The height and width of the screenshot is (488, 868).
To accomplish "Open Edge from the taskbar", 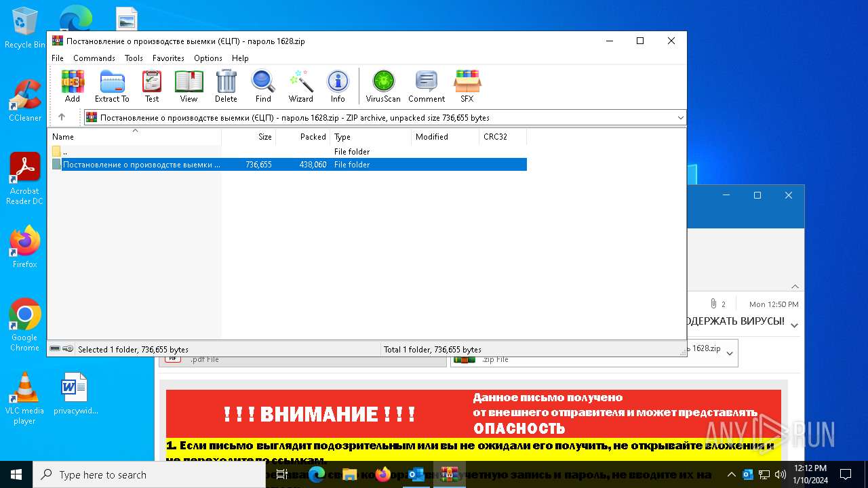I will point(317,474).
